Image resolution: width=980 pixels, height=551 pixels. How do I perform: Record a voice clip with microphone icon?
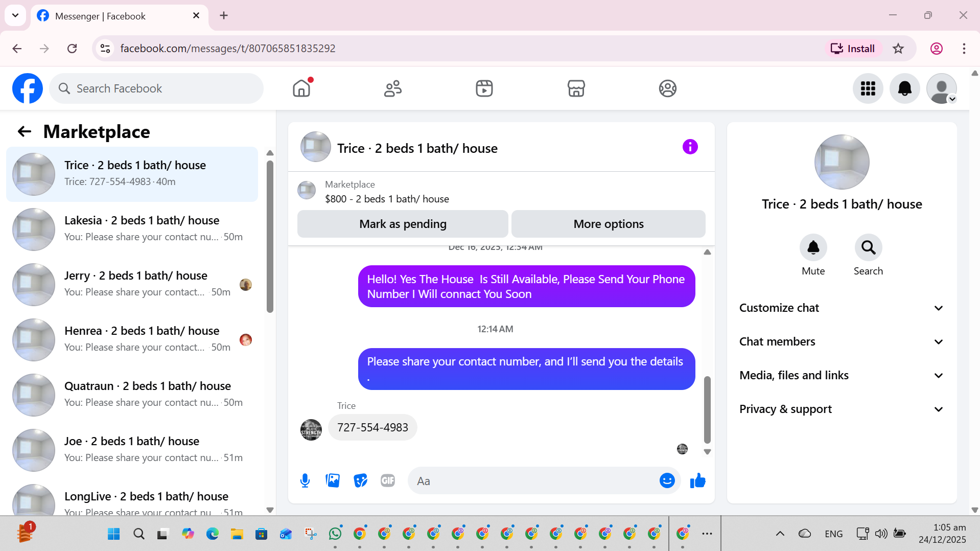pos(305,480)
